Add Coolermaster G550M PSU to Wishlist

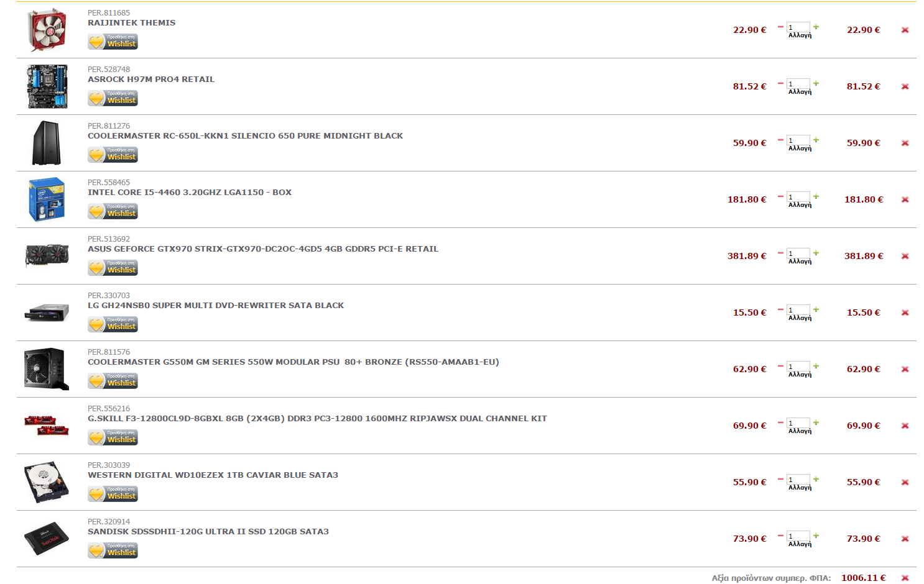(x=113, y=381)
